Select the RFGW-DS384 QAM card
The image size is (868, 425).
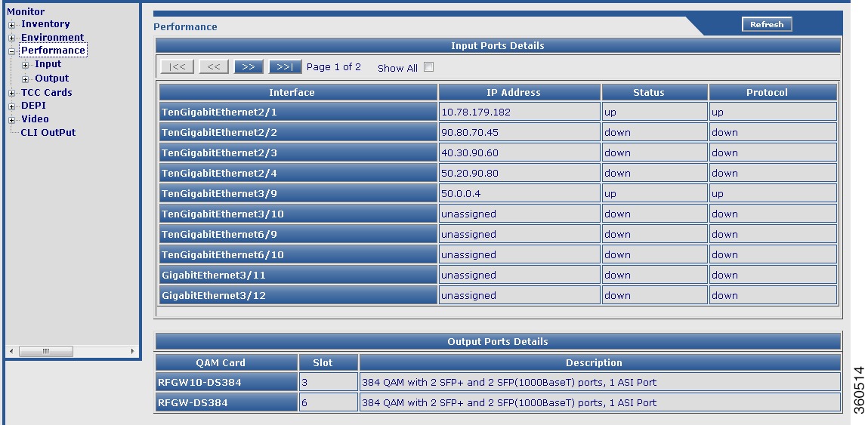[227, 403]
